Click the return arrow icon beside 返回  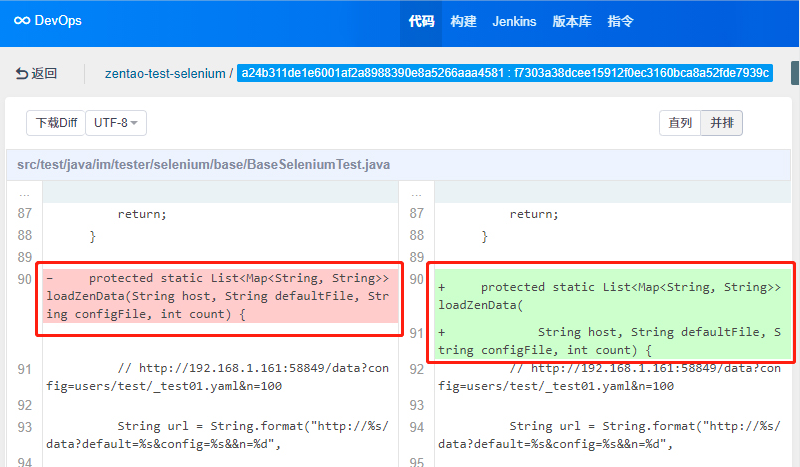click(21, 73)
